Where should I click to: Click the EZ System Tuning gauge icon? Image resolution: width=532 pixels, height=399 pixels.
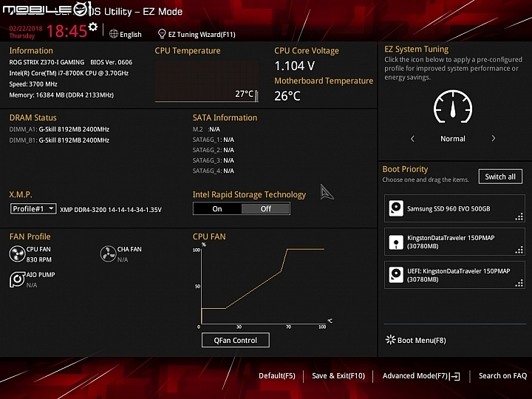(x=453, y=106)
